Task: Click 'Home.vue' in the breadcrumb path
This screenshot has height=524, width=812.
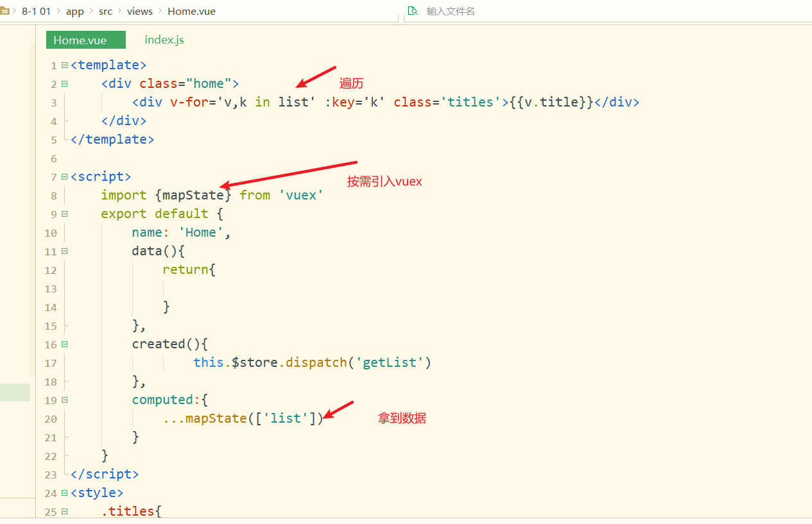Action: pos(191,12)
